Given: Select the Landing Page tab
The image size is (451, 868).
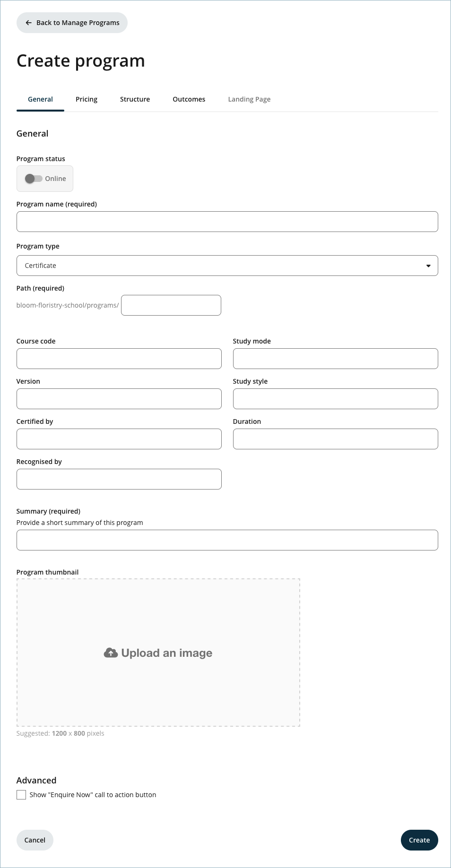Looking at the screenshot, I should tap(249, 99).
